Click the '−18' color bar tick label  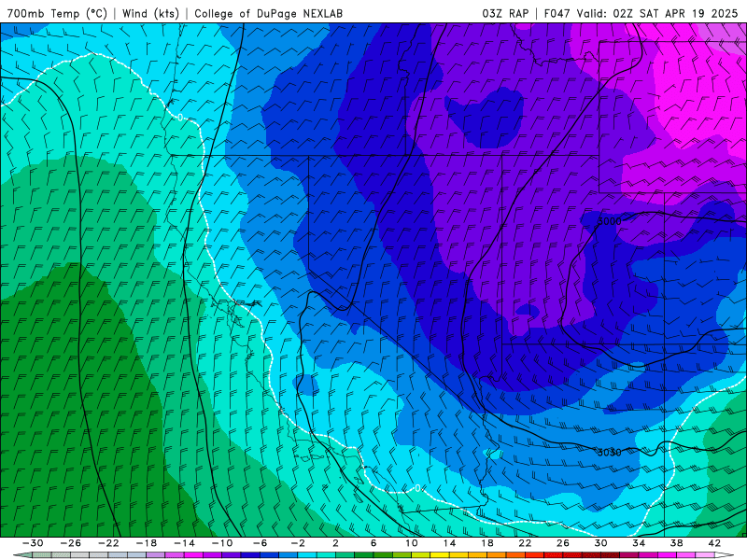147,543
